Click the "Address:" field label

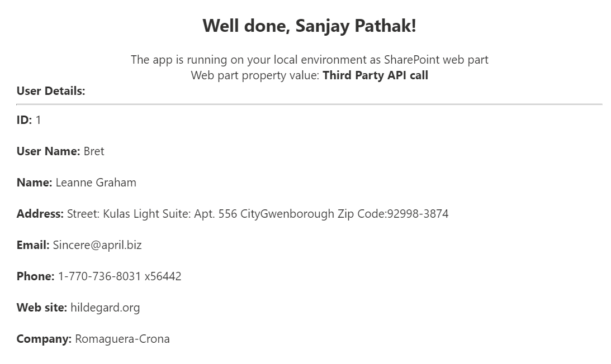click(40, 214)
